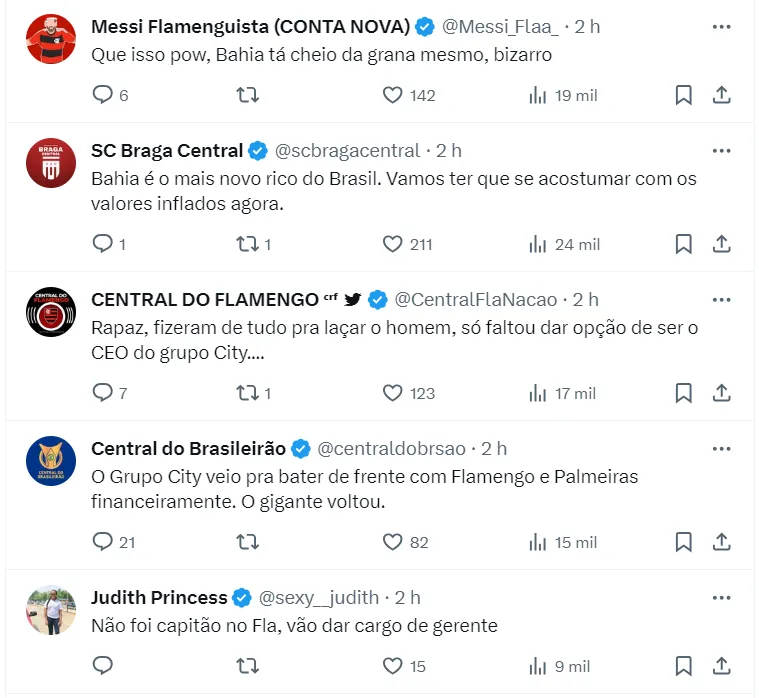759x698 pixels.
Task: Open more options on Judith Princess tweet
Action: tap(721, 597)
